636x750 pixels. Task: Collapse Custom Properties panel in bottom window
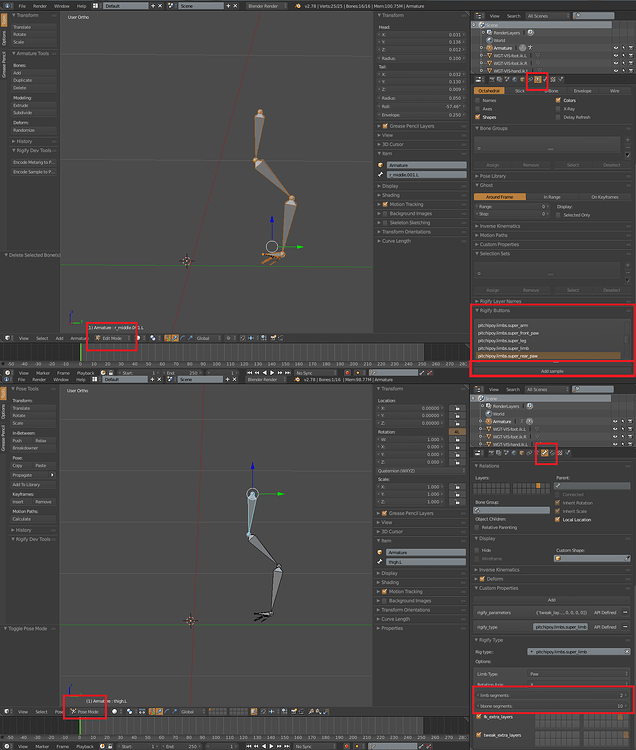pyautogui.click(x=496, y=588)
